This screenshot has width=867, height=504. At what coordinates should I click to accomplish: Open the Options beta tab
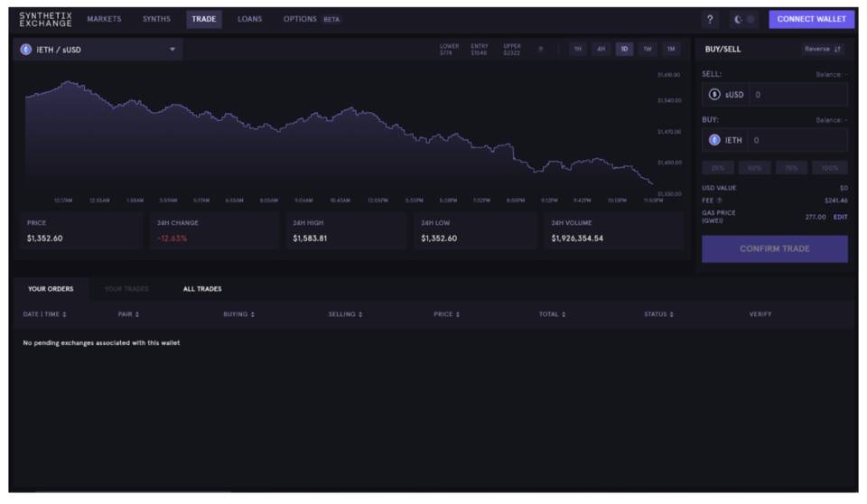click(x=312, y=19)
